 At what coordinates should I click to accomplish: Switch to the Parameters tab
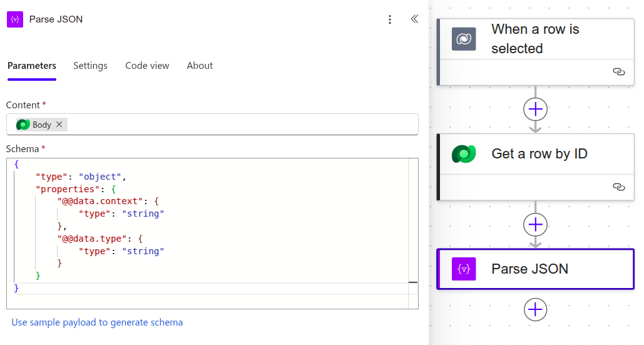click(32, 66)
